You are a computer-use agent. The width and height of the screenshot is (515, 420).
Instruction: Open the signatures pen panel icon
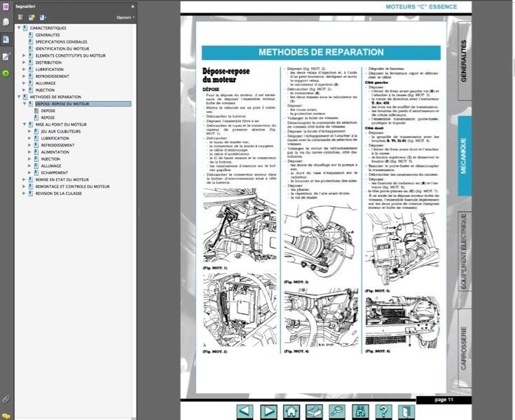[6, 56]
